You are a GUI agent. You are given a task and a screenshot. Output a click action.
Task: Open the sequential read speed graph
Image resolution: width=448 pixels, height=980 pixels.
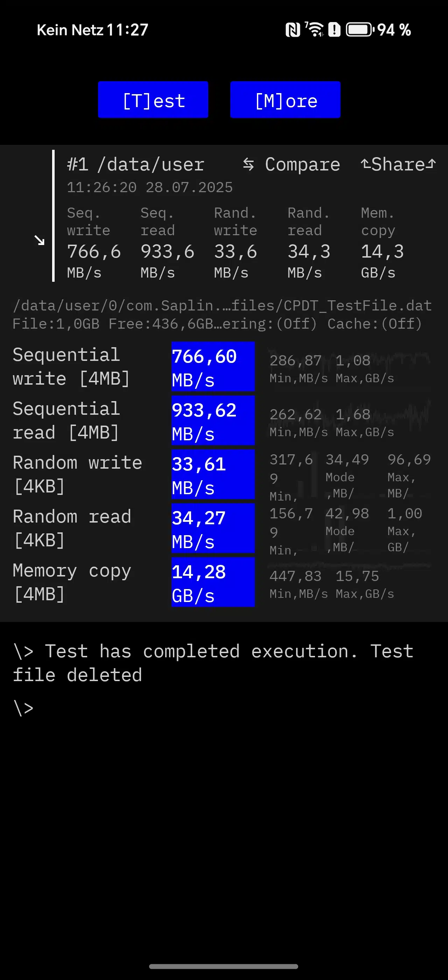pyautogui.click(x=349, y=421)
